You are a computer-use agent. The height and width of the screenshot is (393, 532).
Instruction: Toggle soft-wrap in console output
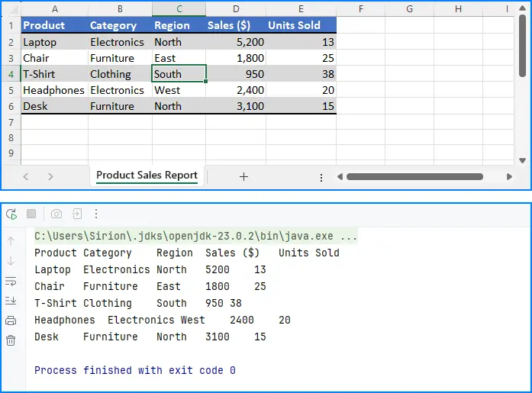[x=11, y=281]
